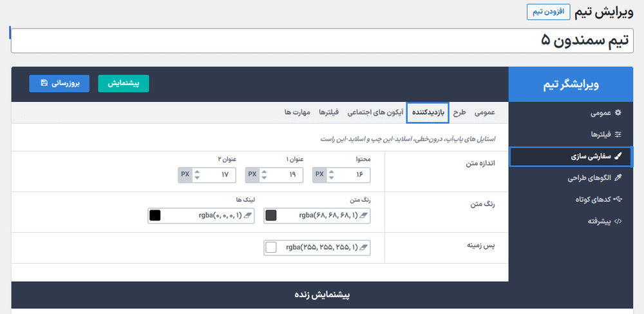Click the icon beside کدهای کوتاه
This screenshot has width=644, height=314.
tap(618, 199)
